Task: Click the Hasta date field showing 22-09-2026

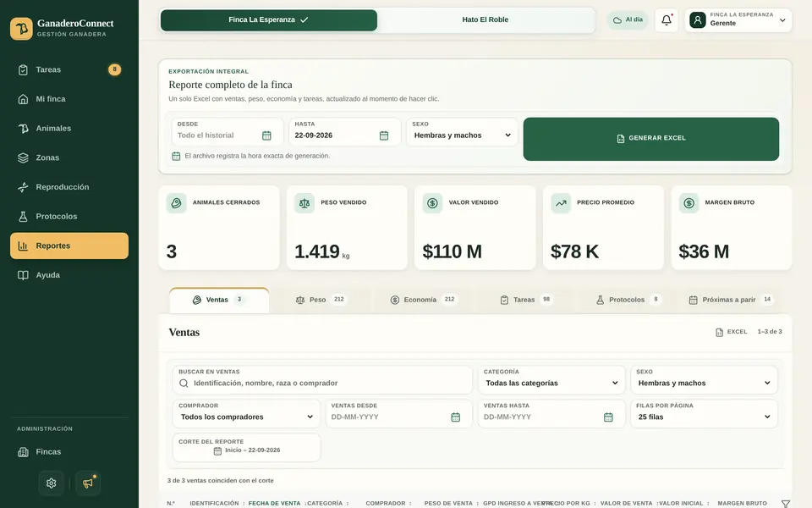Action: coord(344,132)
